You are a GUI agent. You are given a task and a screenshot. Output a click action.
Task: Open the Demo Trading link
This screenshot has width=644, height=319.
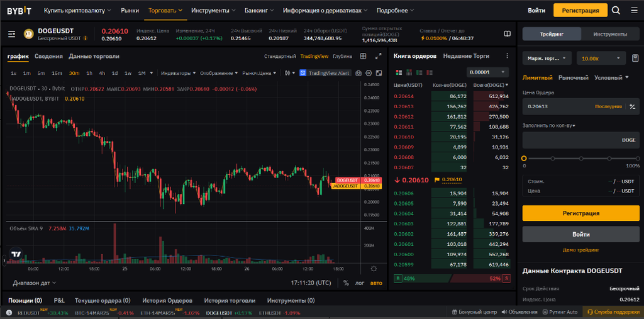[580, 250]
